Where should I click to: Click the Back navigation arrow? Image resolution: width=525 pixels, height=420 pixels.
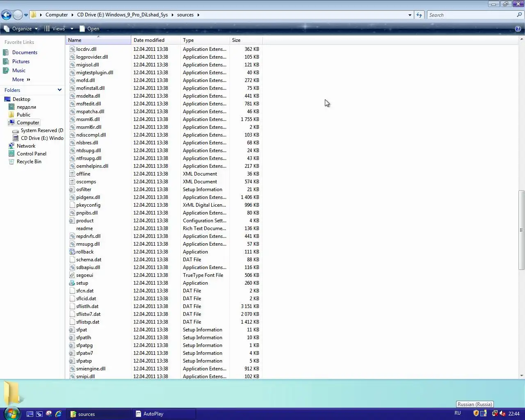click(x=6, y=15)
